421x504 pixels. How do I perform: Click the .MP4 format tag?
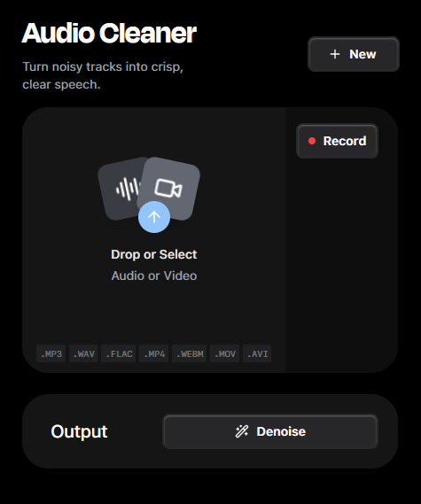click(x=153, y=353)
